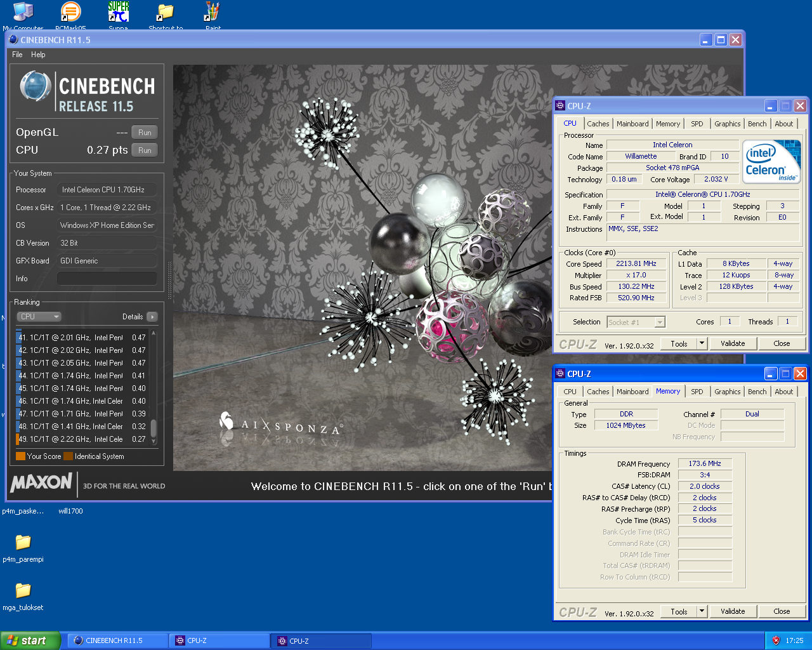The height and width of the screenshot is (650, 812).
Task: Click the Core Speed 2213.81 MHz value
Action: [636, 263]
